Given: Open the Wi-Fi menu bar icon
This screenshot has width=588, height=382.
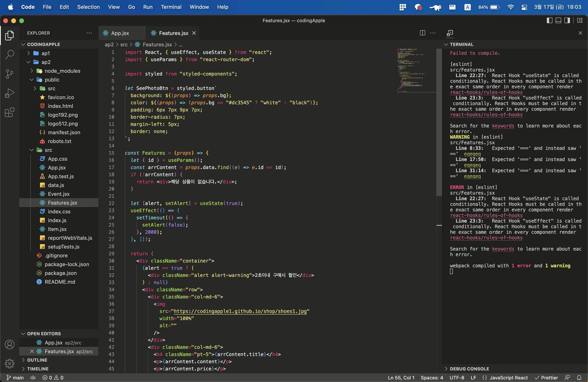Looking at the screenshot, I should tap(511, 7).
